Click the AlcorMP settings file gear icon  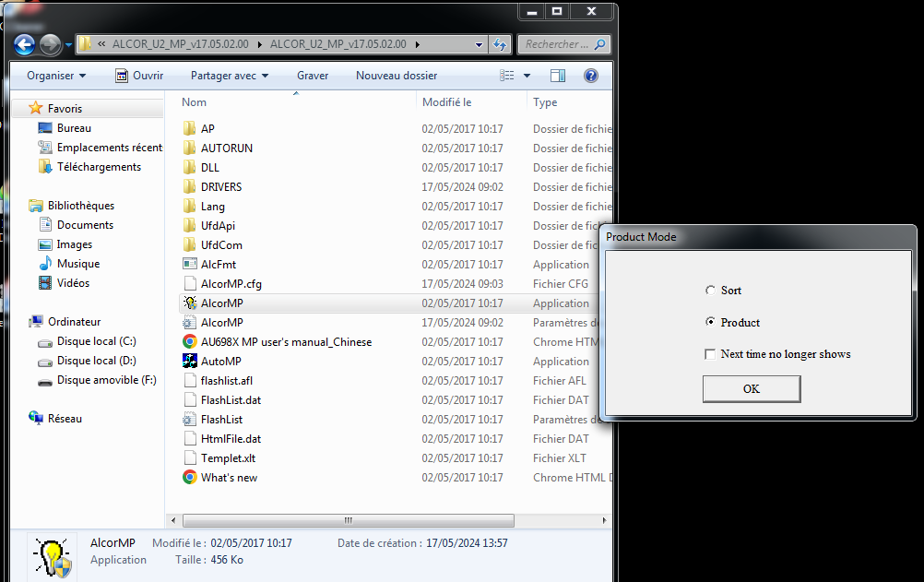click(x=190, y=323)
